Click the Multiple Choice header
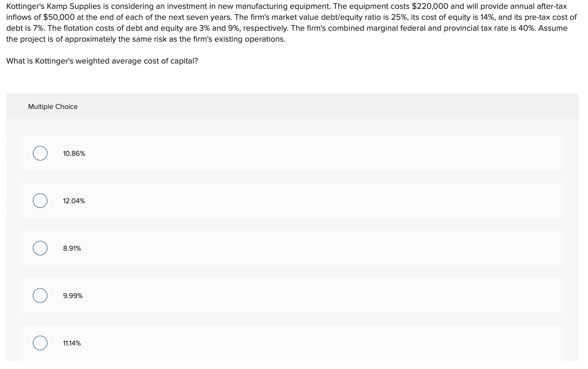Image resolution: width=588 pixels, height=369 pixels. pos(52,106)
